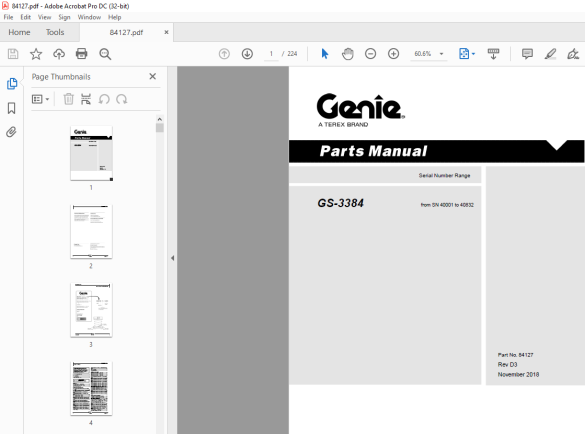
Task: Close the Page Thumbnails panel
Action: pos(152,77)
